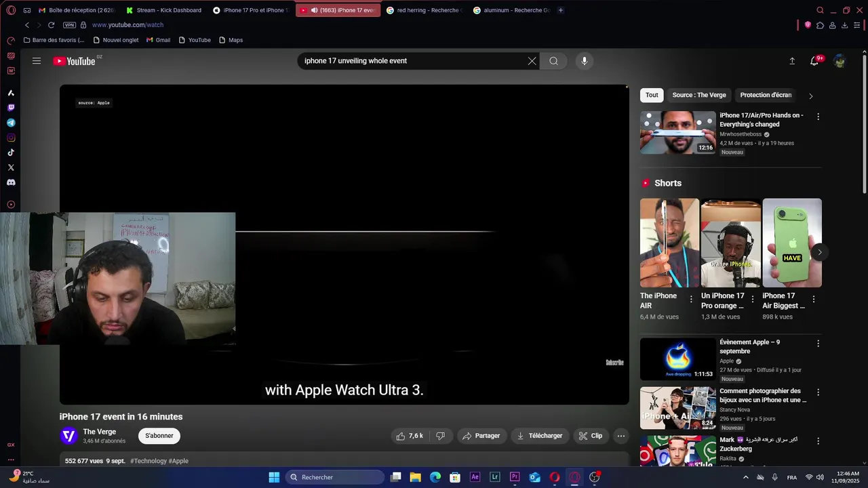Open the ad blocker shield icon

[x=808, y=25]
